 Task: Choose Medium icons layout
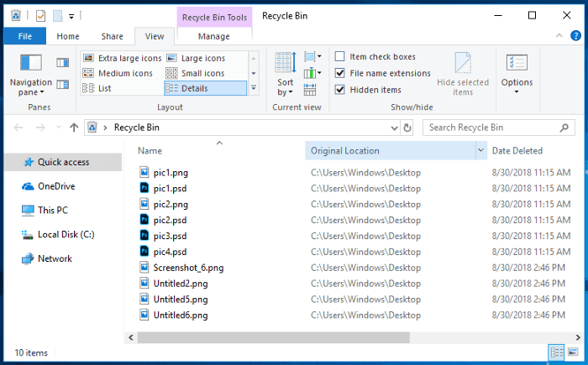(x=118, y=73)
